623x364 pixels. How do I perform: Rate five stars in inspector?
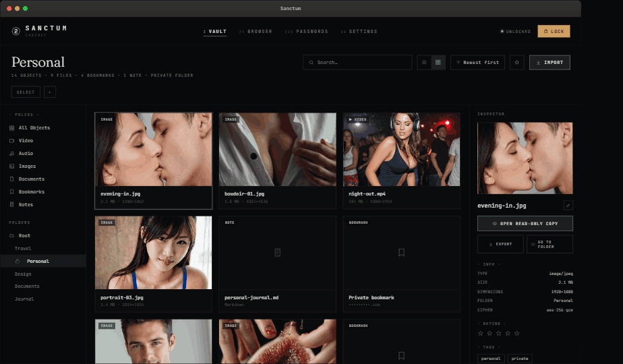[517, 334]
